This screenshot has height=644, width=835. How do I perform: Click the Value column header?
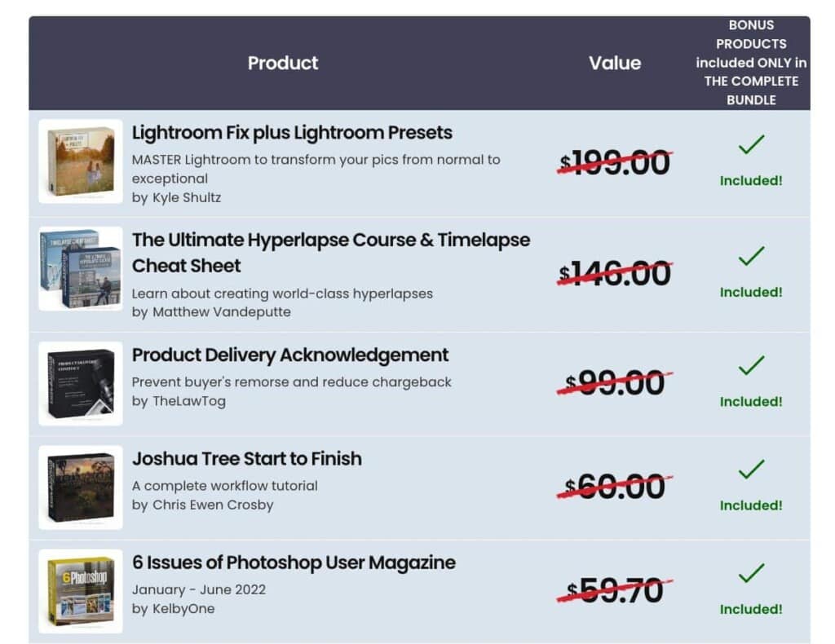(615, 63)
